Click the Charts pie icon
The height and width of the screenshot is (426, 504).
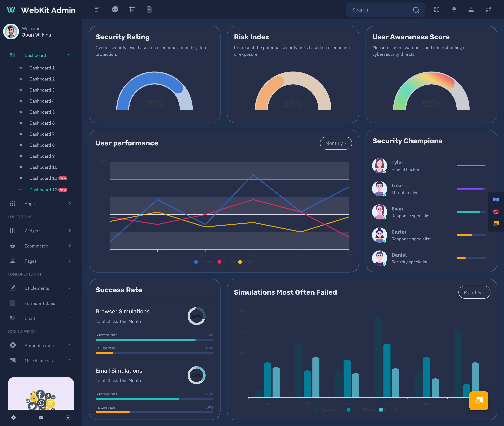click(13, 318)
